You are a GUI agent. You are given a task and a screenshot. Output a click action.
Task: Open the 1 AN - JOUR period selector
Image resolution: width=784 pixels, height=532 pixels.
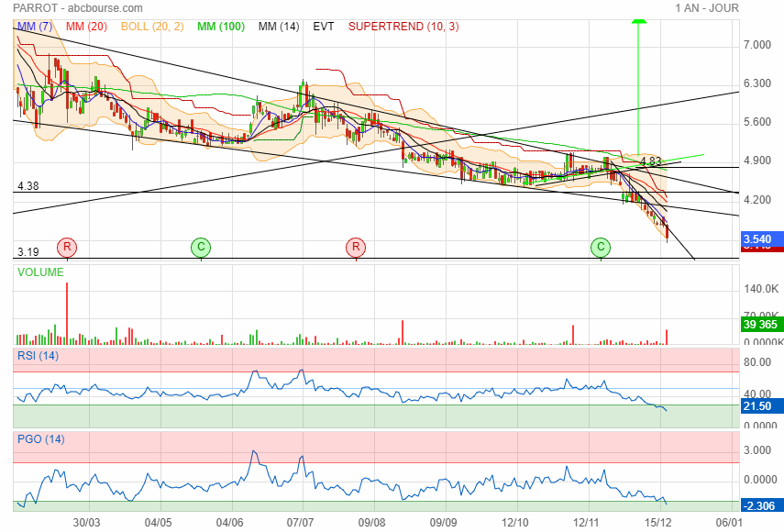click(x=706, y=8)
